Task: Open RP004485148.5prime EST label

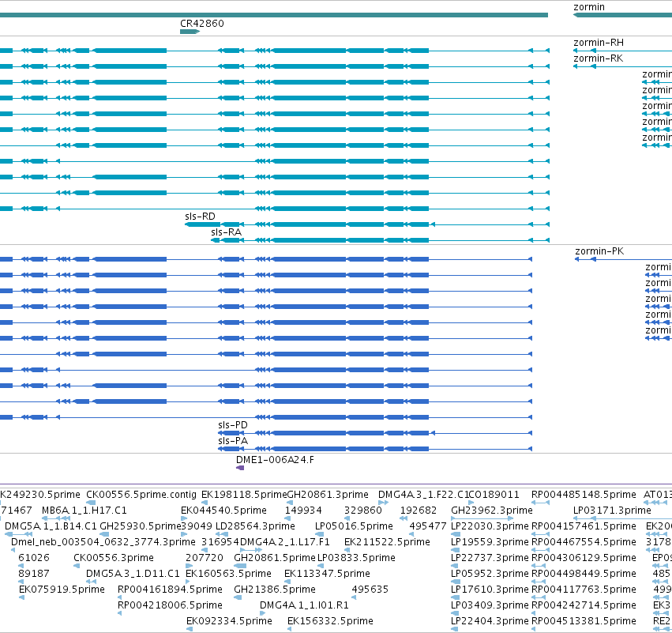Action: 584,495
